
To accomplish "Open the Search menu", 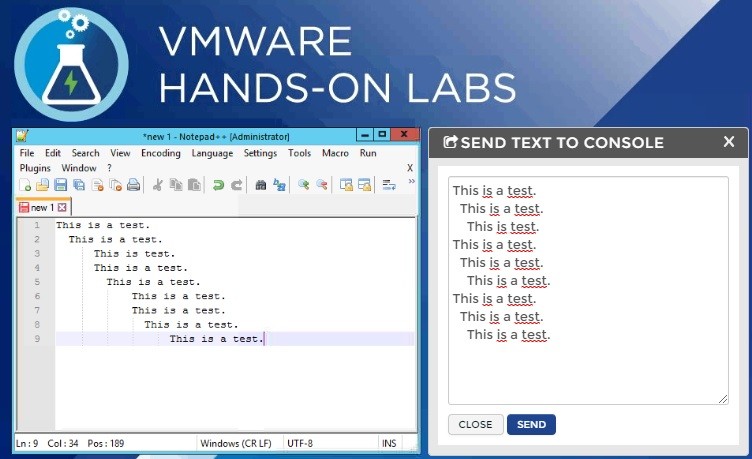I will click(x=85, y=153).
